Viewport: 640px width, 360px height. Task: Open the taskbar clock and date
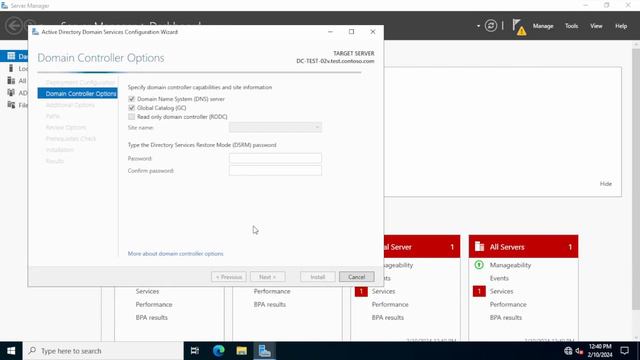(x=600, y=351)
